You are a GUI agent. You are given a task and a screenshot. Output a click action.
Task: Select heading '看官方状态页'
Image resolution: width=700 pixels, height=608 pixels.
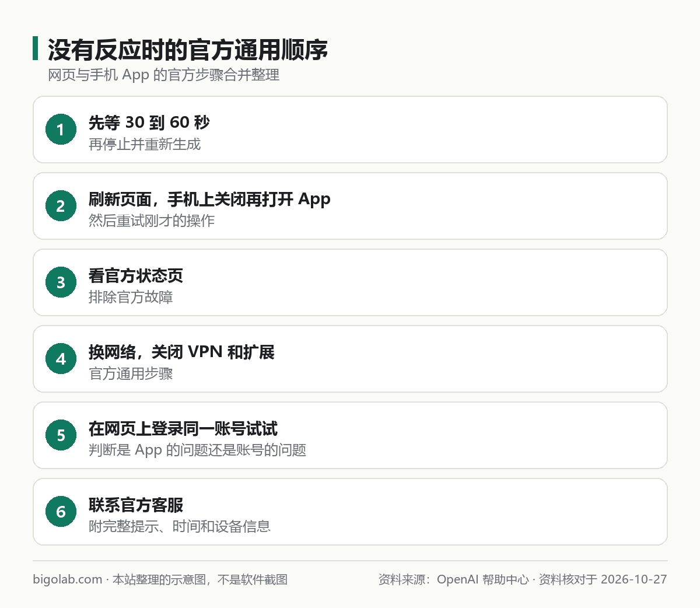136,275
